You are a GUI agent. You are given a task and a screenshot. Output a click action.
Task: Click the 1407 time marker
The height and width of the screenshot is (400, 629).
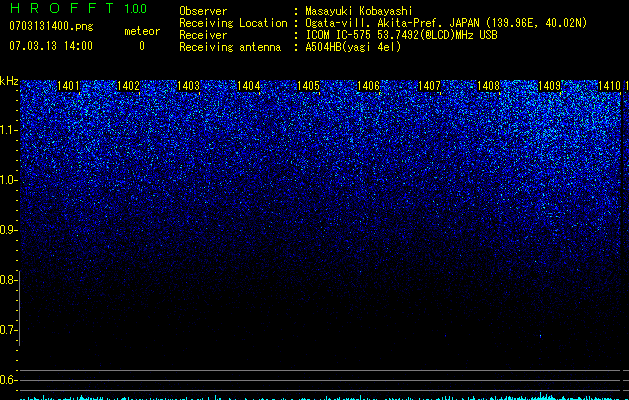coord(429,86)
